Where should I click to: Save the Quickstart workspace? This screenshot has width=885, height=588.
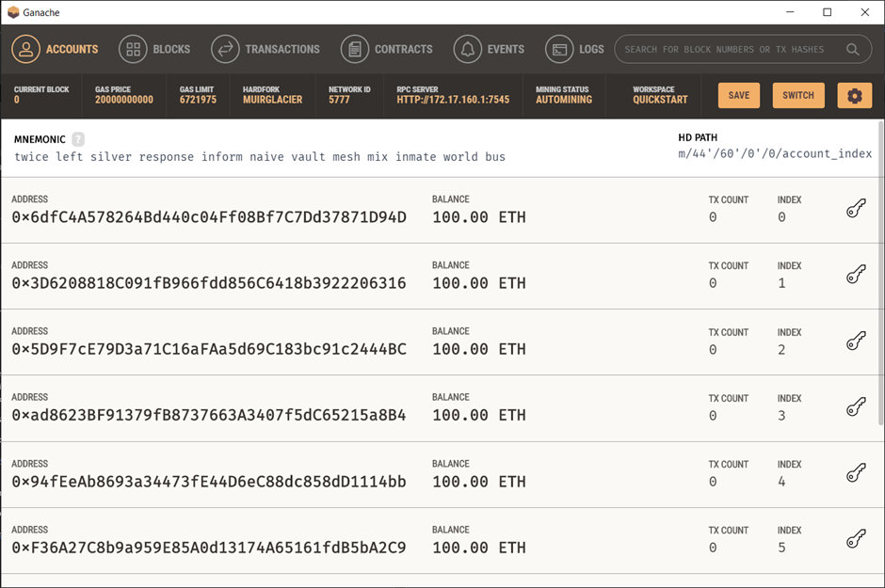point(739,95)
